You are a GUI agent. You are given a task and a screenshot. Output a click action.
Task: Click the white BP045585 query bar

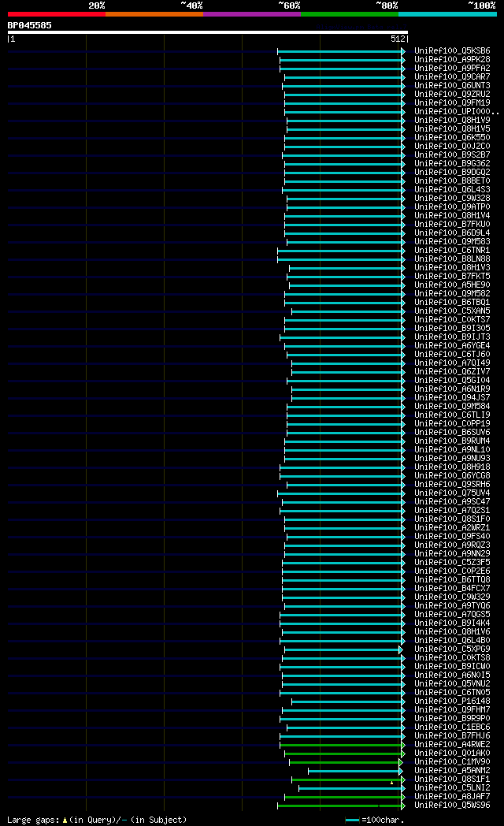208,32
